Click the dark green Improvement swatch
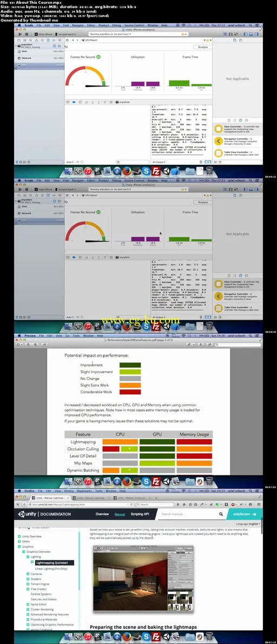 tap(130, 365)
